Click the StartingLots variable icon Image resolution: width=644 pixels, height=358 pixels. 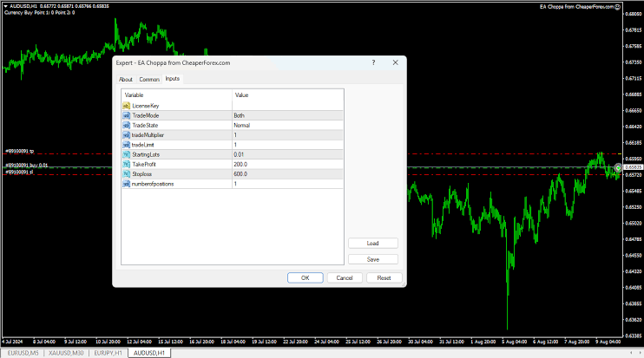[x=127, y=154]
